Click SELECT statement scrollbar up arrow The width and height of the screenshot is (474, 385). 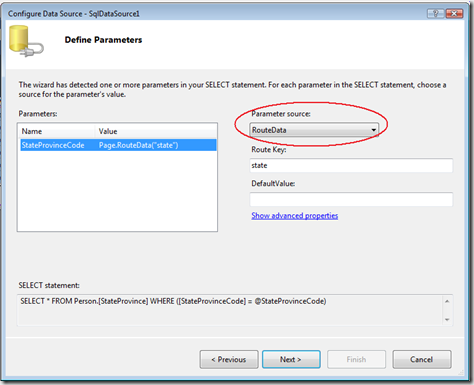pos(447,301)
